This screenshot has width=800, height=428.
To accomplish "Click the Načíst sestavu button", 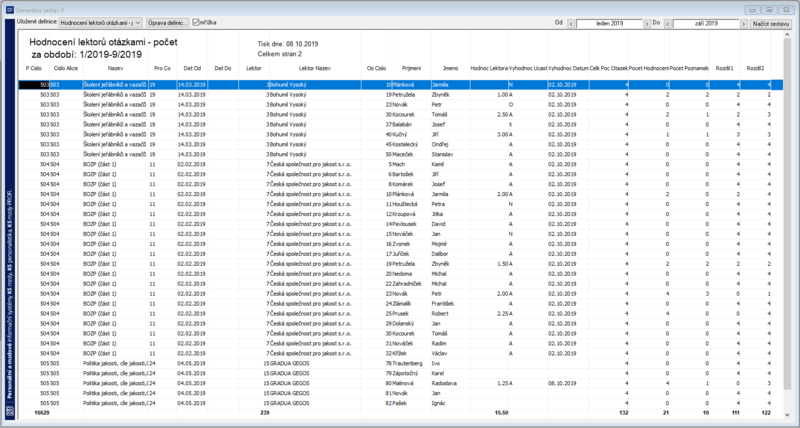I will point(770,24).
